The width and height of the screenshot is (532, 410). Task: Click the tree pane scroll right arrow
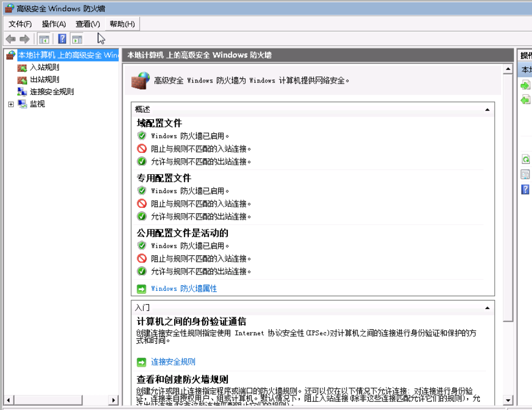click(x=113, y=400)
